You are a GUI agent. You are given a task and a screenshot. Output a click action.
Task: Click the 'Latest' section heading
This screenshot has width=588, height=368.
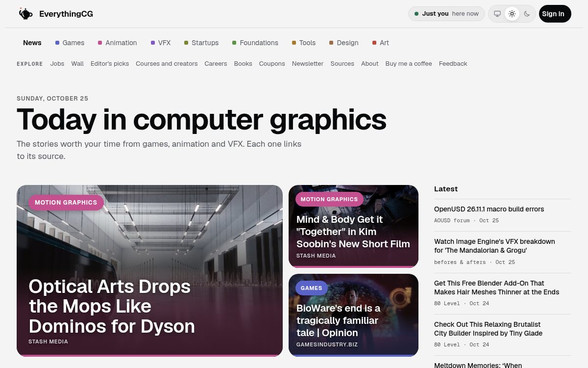(446, 189)
